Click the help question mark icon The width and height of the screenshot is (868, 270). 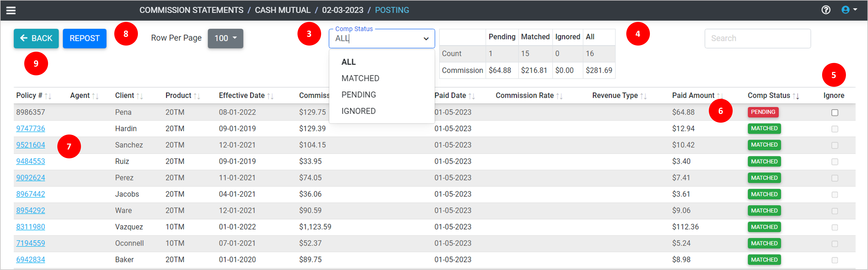click(x=825, y=10)
